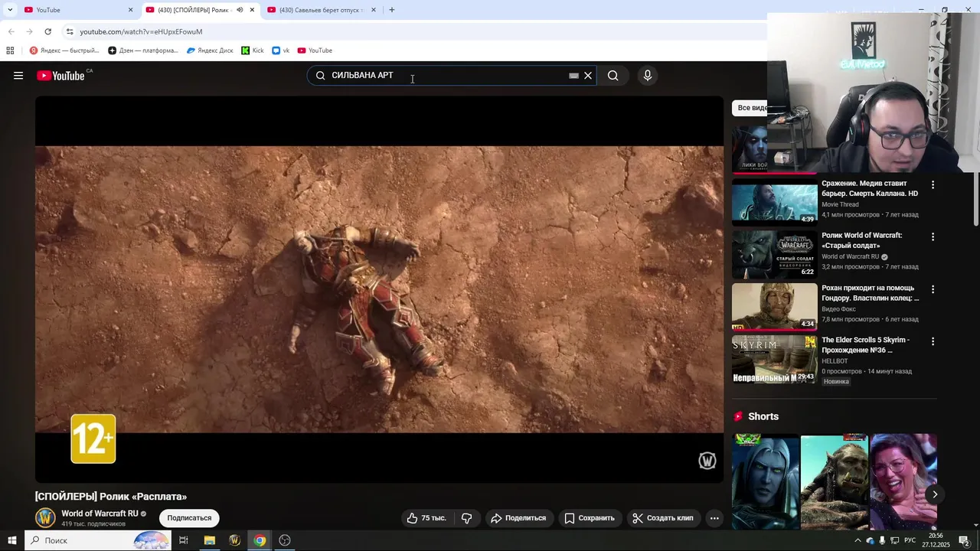980x551 pixels.
Task: Open options for Старый солдат video
Action: [x=933, y=237]
